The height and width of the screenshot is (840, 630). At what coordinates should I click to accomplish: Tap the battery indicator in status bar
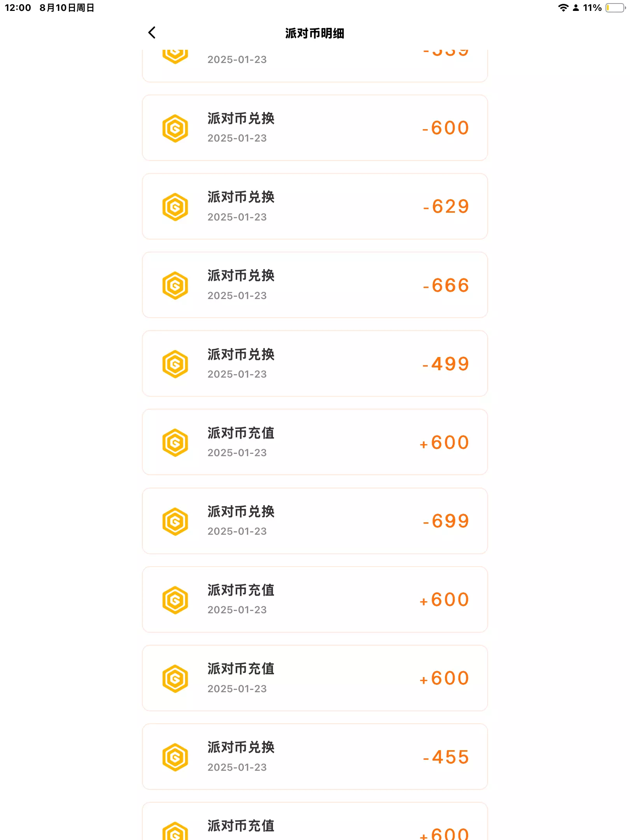pos(615,8)
